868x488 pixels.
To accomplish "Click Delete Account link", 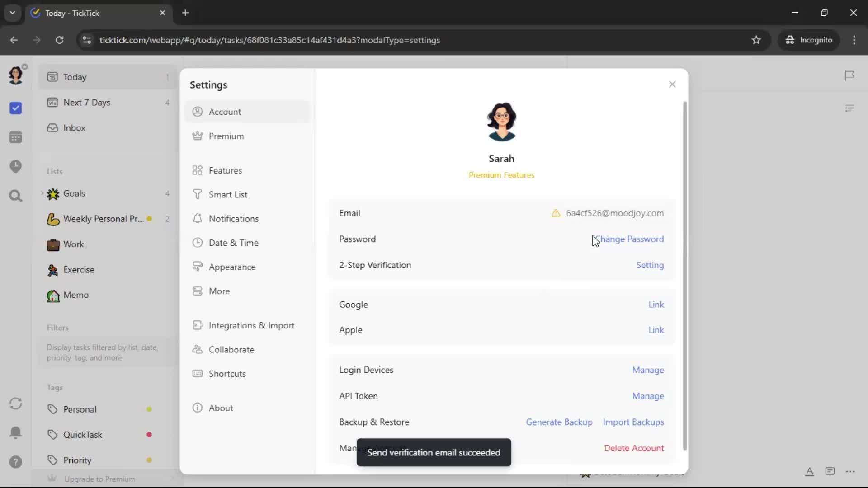I will tap(634, 448).
